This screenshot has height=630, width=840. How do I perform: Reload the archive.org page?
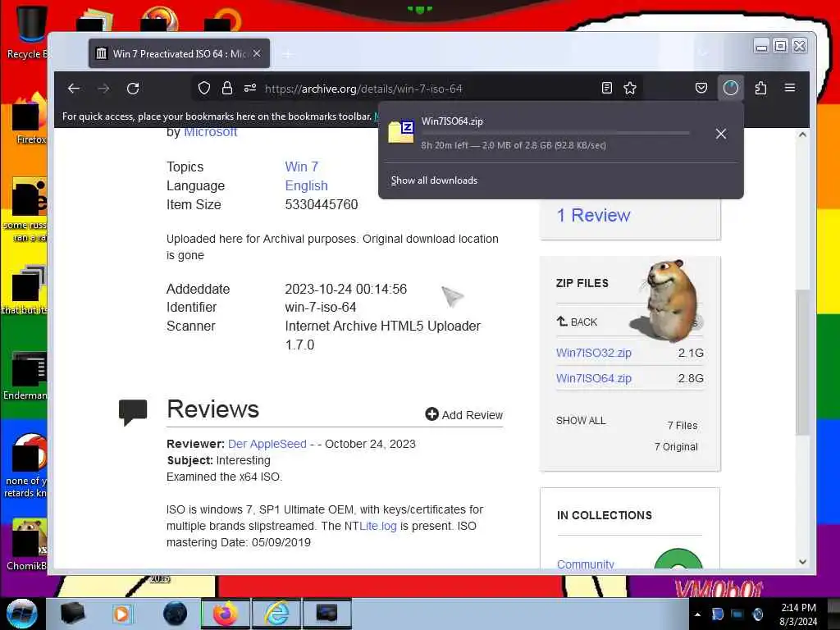(133, 89)
